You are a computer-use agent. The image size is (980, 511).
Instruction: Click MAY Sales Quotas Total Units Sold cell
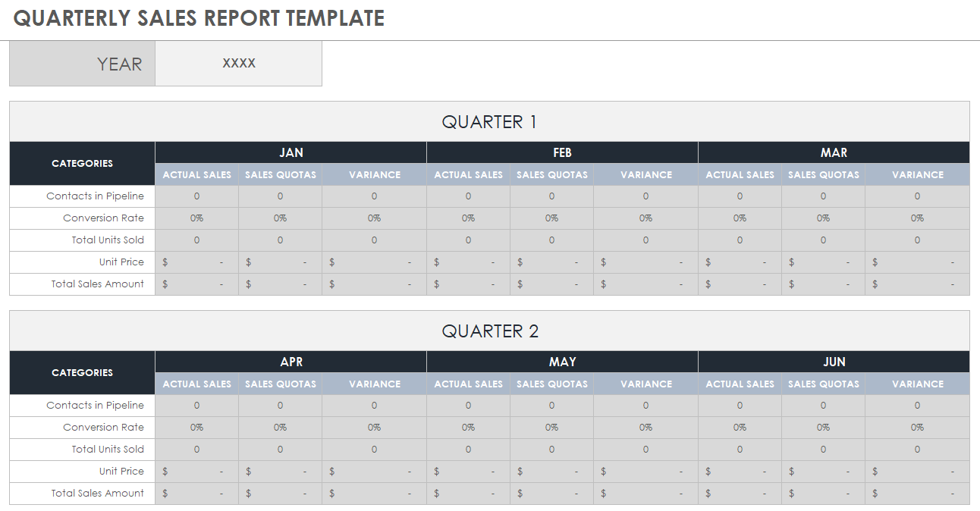point(552,449)
